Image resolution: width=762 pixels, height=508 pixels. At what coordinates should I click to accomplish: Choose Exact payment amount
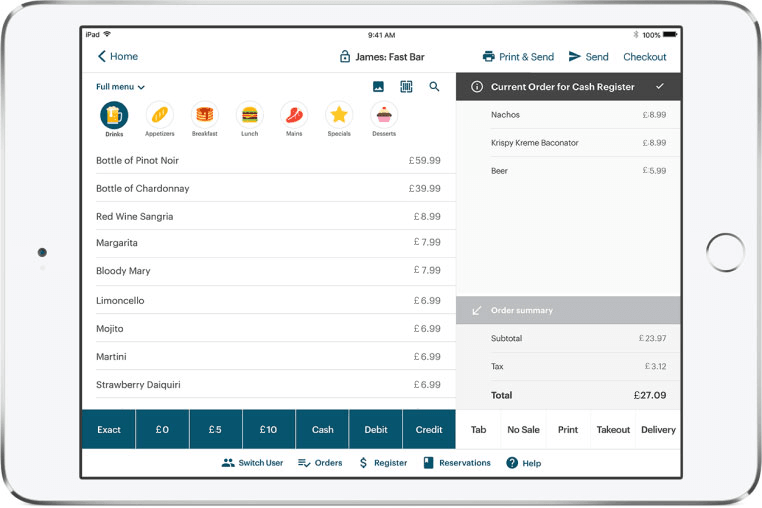[109, 429]
